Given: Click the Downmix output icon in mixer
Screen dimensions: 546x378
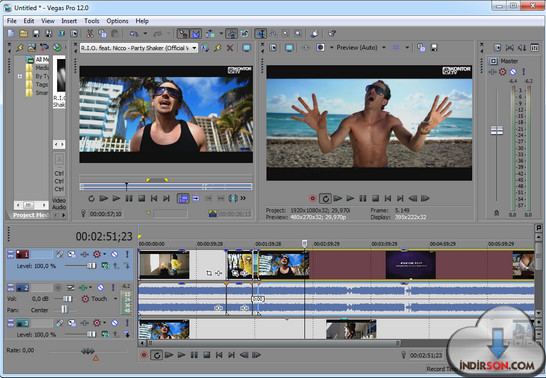Looking at the screenshot, I should [x=509, y=48].
